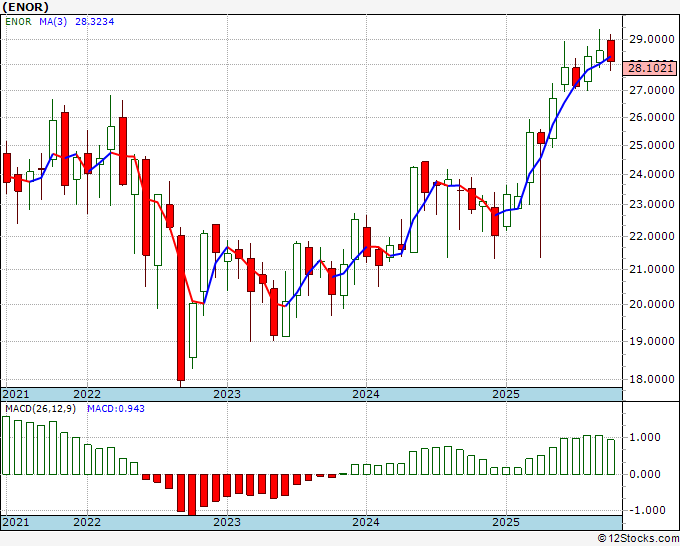This screenshot has height=546, width=680.
Task: Click 2025 on the MACD panel timeline
Action: [506, 522]
